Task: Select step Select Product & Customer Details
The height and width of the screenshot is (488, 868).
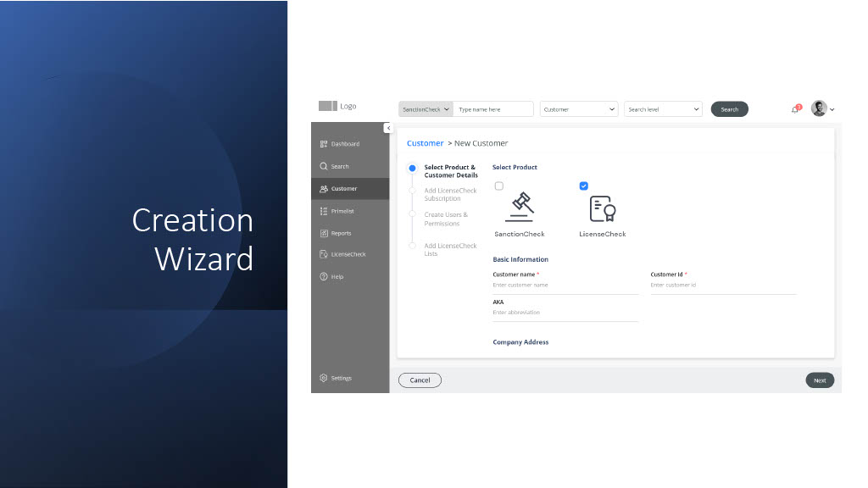Action: pyautogui.click(x=451, y=171)
